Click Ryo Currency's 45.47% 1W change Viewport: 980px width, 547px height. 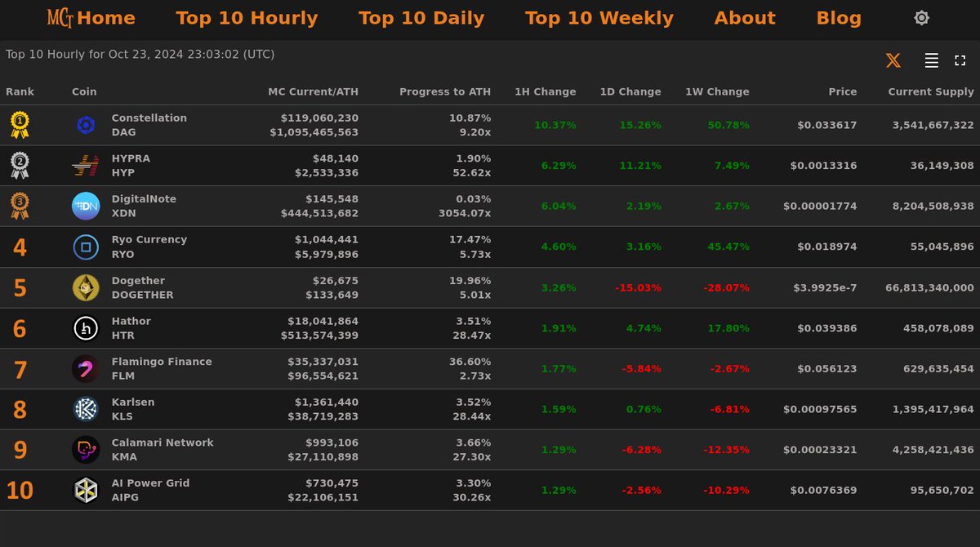pyautogui.click(x=728, y=247)
